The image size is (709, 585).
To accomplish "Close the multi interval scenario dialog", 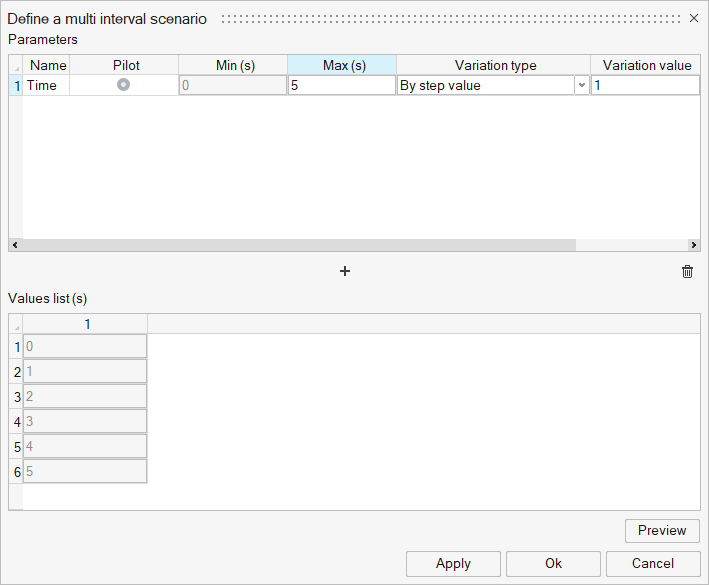I will click(x=694, y=19).
